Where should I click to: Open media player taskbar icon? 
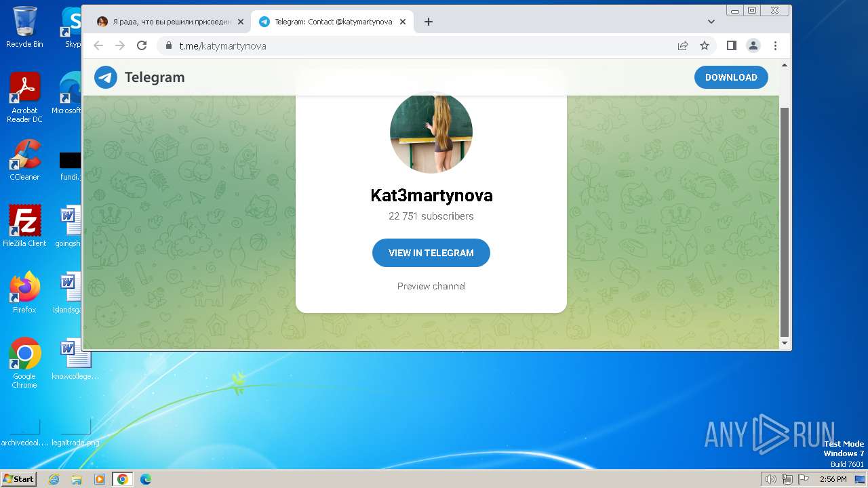[x=100, y=479]
